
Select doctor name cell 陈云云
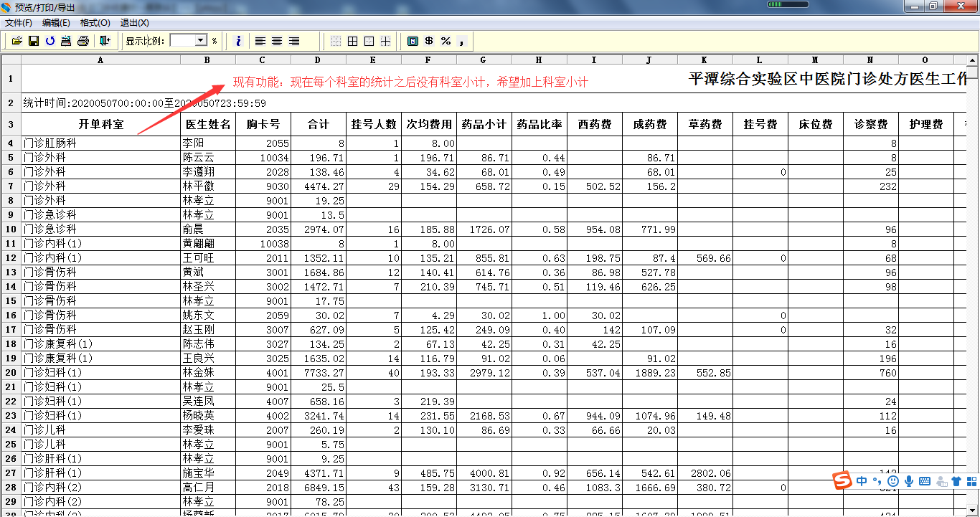coord(208,158)
